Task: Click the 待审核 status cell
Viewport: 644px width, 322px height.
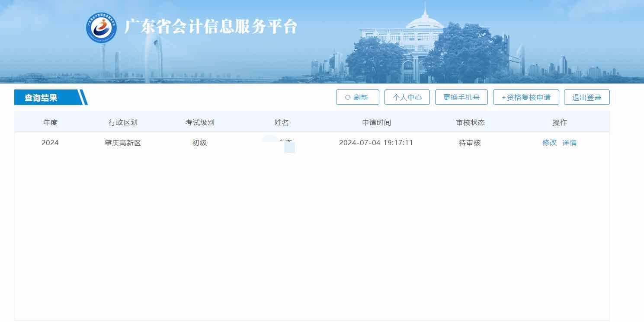Action: click(x=470, y=143)
